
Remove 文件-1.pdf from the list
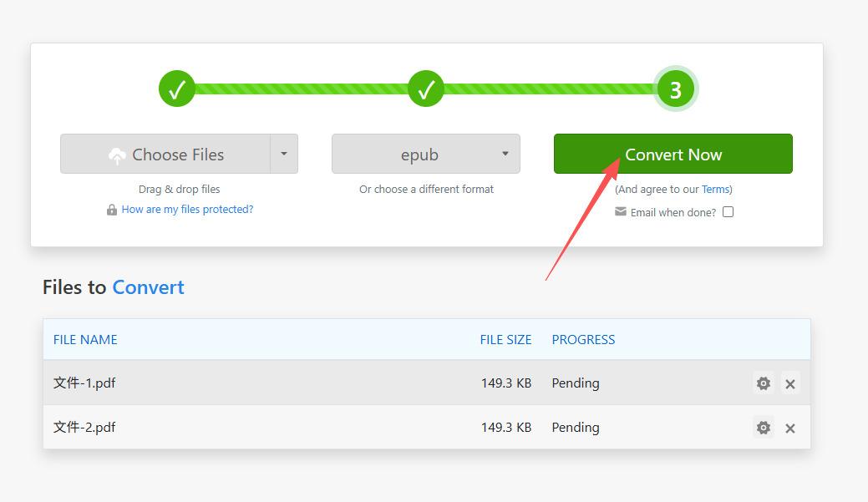[x=790, y=383]
